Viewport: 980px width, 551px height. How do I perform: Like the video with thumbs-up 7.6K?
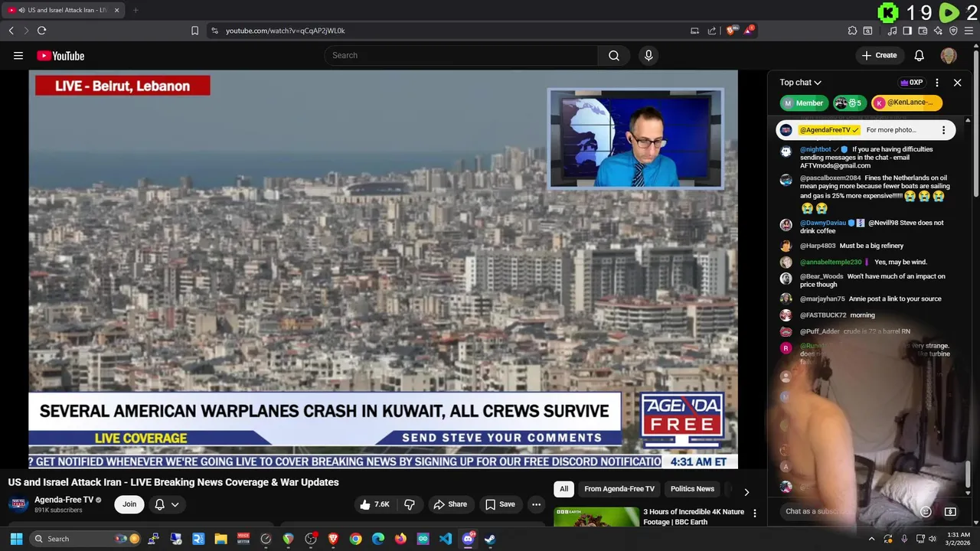pos(374,504)
